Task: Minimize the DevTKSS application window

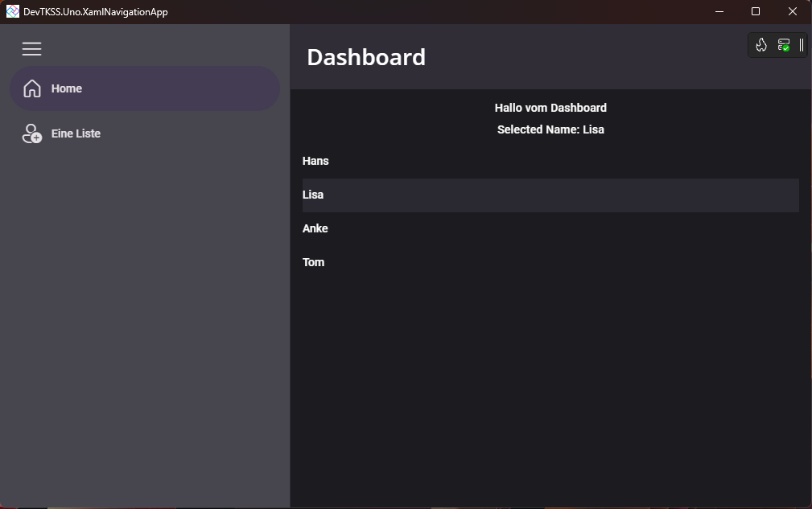Action: 719,11
